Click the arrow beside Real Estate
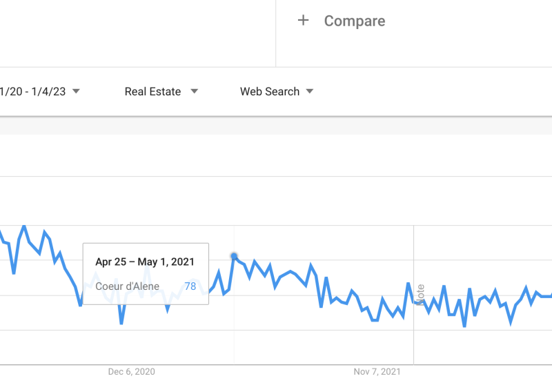Image resolution: width=552 pixels, height=392 pixels. click(195, 91)
